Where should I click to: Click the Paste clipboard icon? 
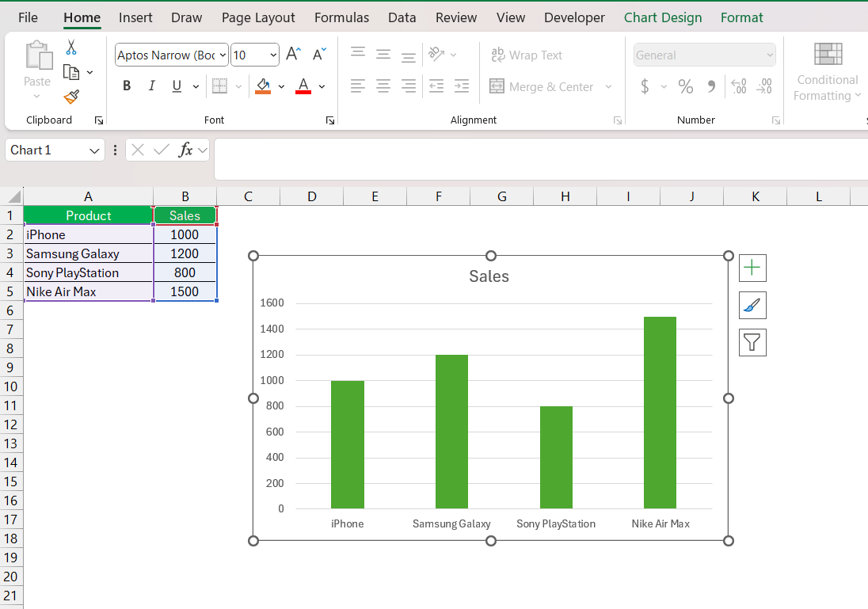38,55
